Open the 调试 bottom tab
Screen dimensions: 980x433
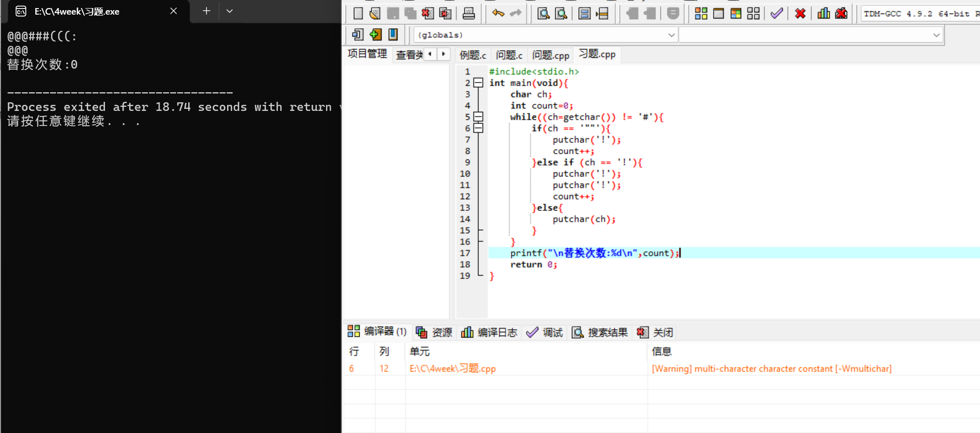click(545, 332)
